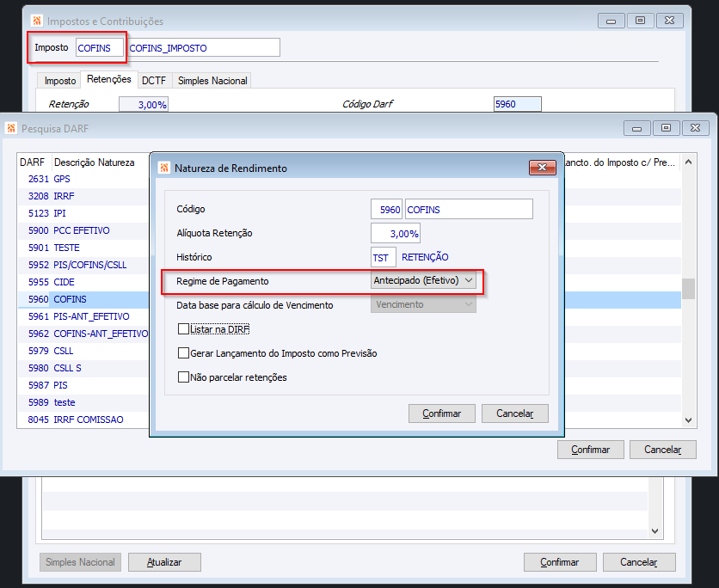Viewport: 719px width, 588px height.
Task: Select the 5960 COFINS row
Action: point(83,299)
